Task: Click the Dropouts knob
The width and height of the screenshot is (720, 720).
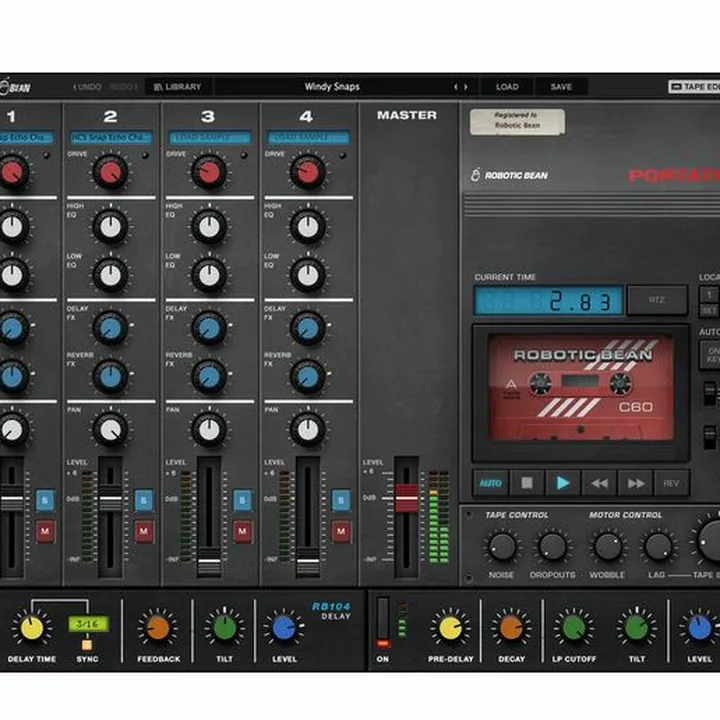Action: click(552, 547)
